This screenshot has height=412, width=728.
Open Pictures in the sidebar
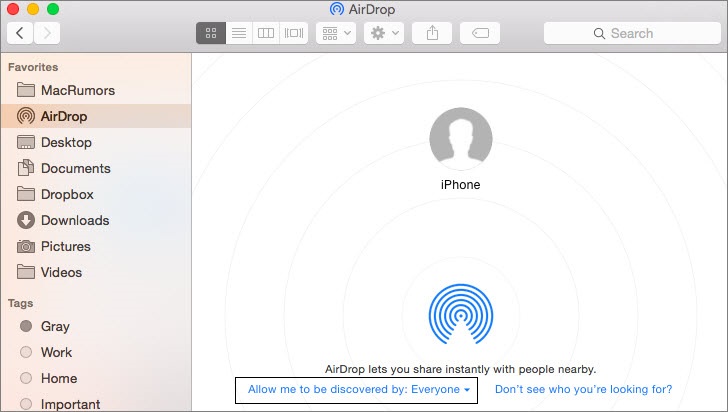click(96, 246)
